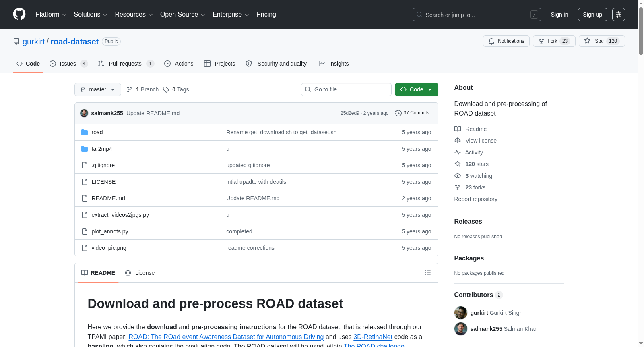Open the 3D-RetinaNet link in README

point(373,337)
